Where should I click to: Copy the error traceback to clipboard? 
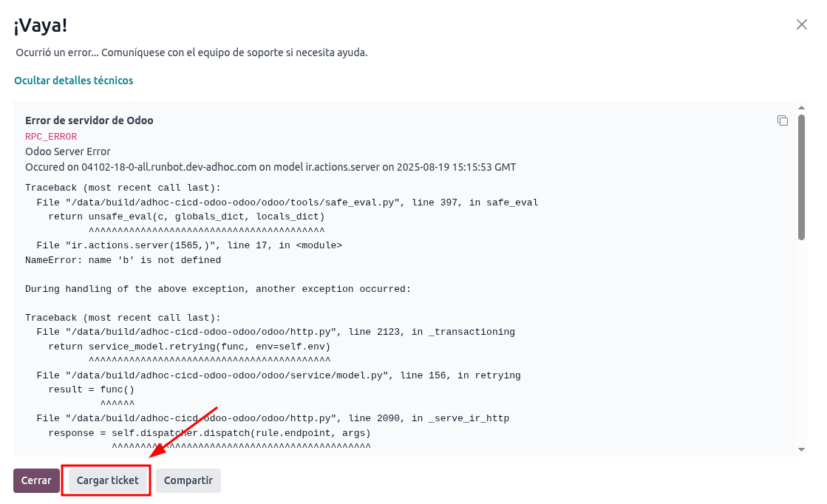[x=782, y=120]
